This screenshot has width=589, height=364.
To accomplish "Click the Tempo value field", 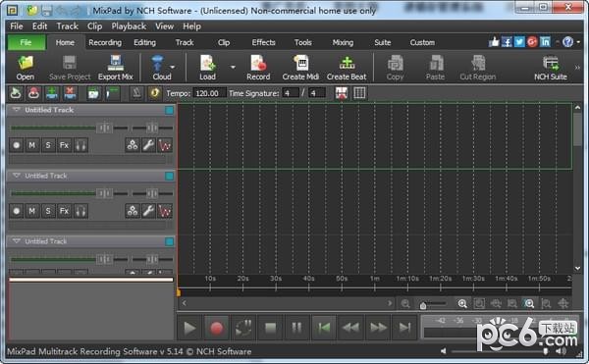I will (x=209, y=93).
